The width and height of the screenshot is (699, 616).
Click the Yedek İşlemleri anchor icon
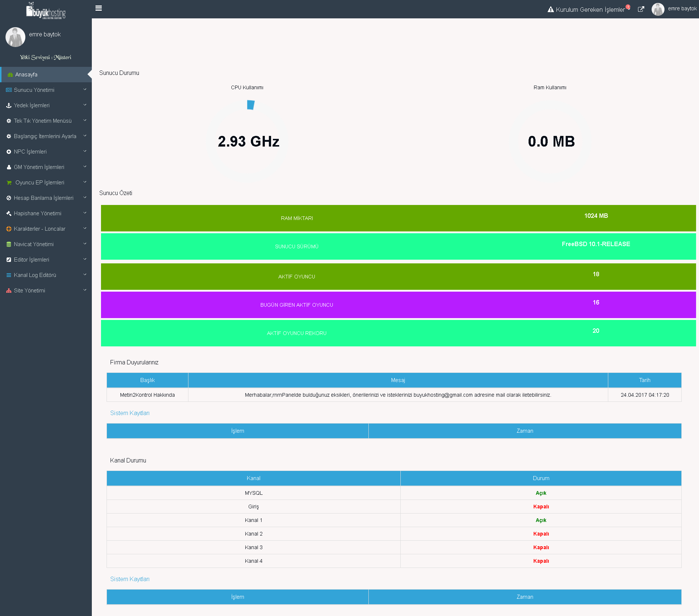[9, 105]
